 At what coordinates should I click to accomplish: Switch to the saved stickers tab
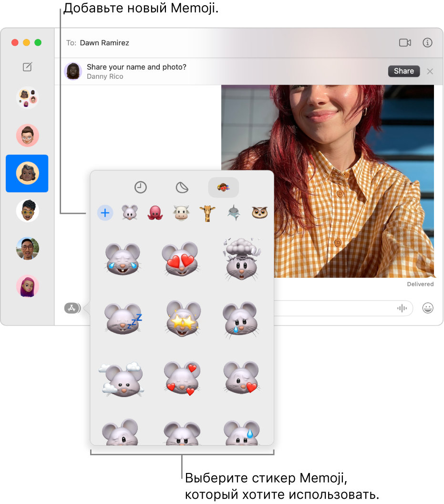pyautogui.click(x=182, y=187)
